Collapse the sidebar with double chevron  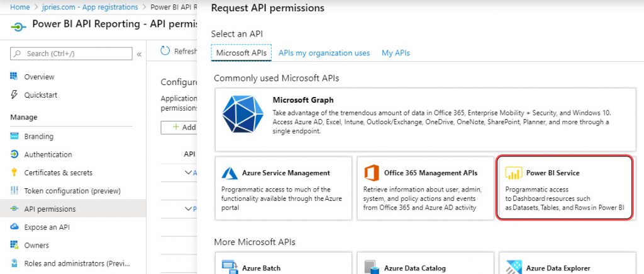[139, 54]
